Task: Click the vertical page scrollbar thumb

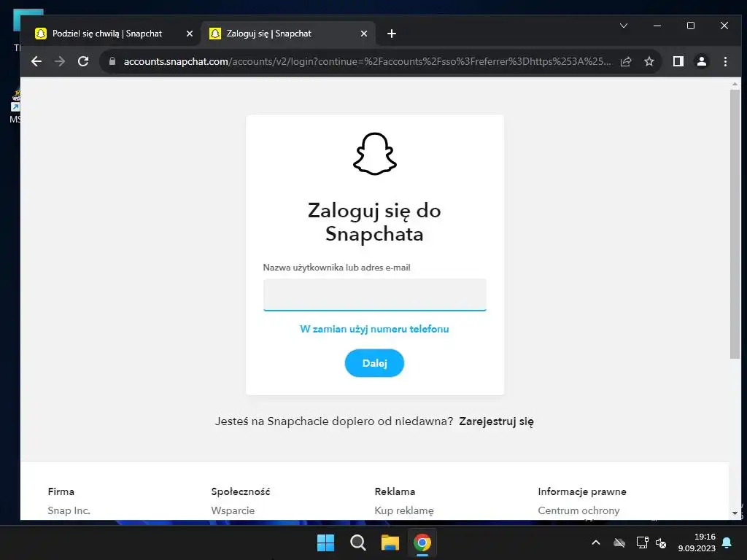Action: tap(735, 224)
